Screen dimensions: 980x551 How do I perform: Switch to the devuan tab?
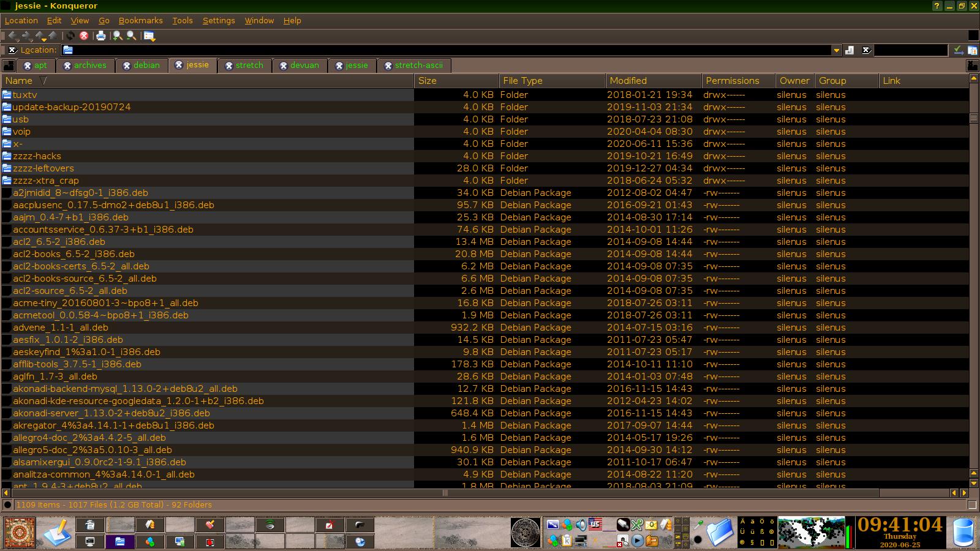click(x=304, y=66)
